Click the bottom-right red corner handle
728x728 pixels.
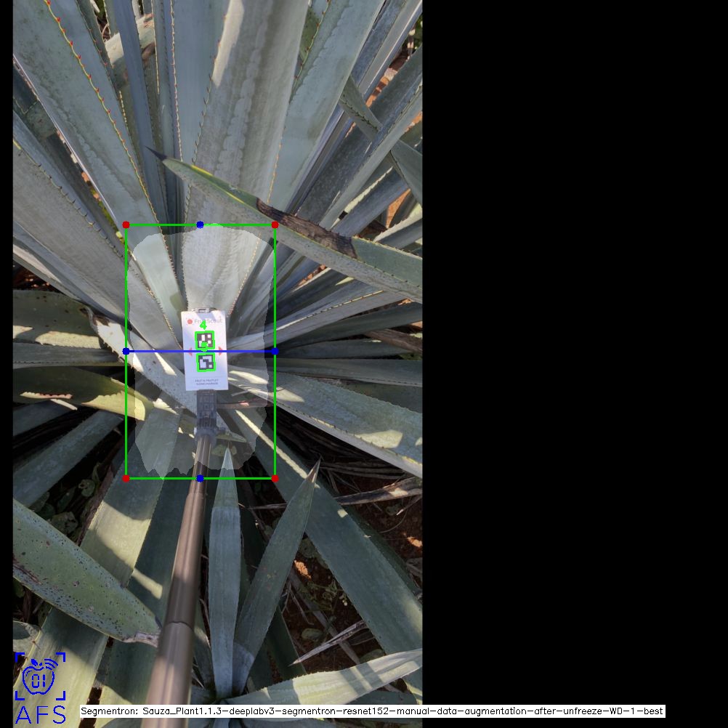pos(275,478)
